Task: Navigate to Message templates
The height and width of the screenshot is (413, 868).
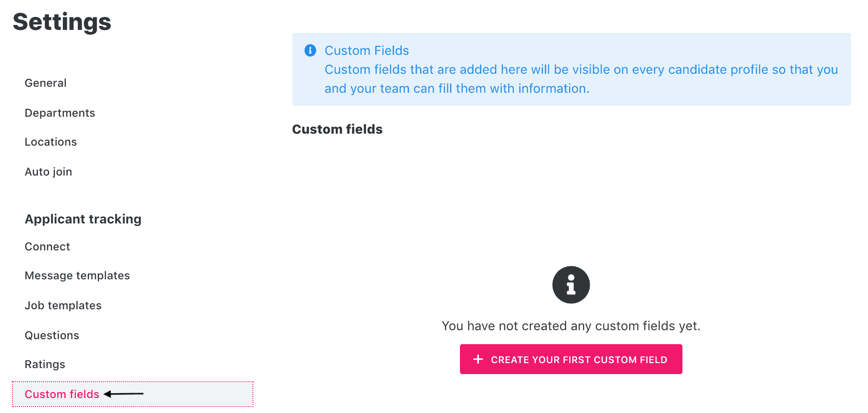Action: [x=77, y=275]
